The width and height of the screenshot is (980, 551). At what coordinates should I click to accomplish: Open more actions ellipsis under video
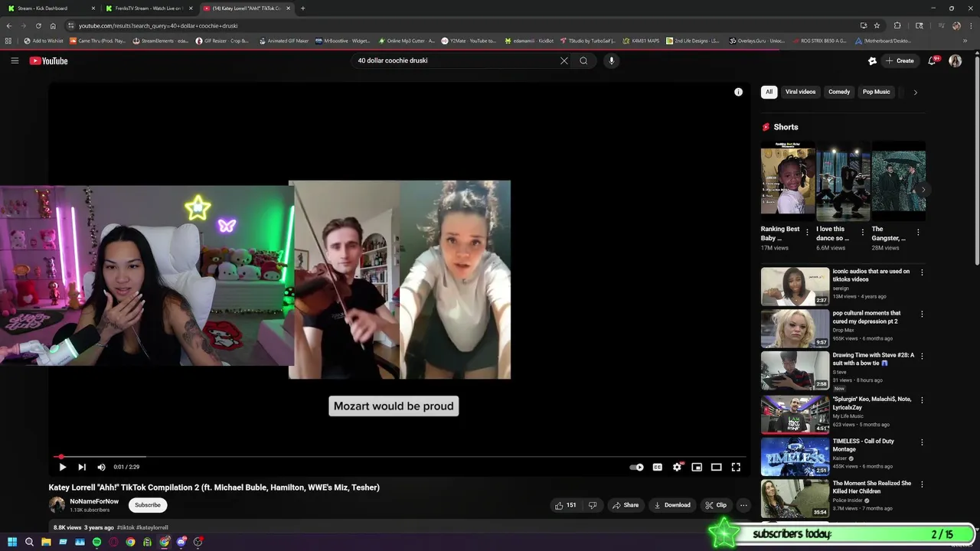743,505
